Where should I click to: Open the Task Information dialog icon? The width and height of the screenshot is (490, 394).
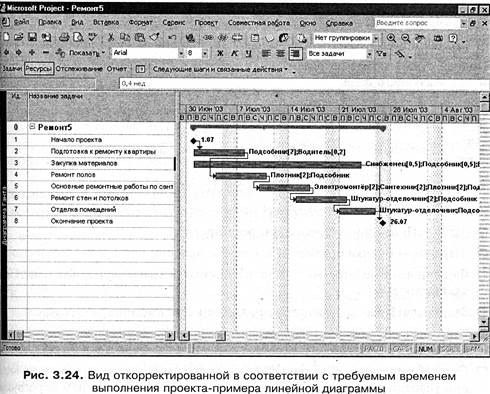[255, 38]
